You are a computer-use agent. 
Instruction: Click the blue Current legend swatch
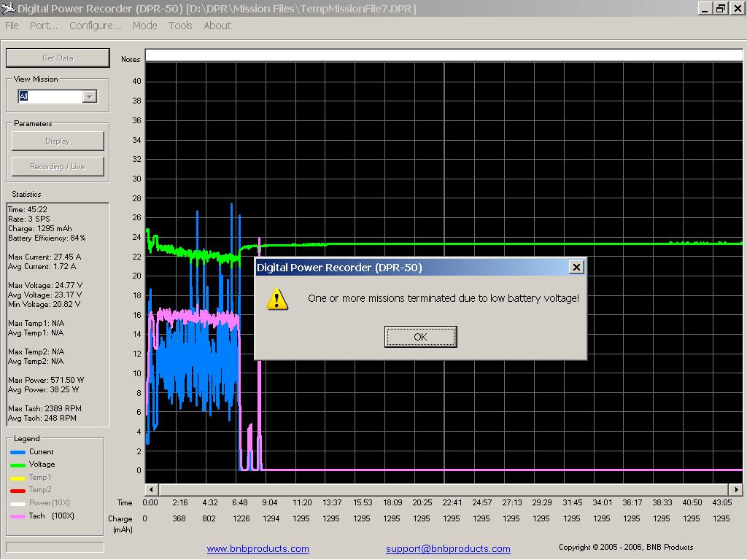[x=18, y=452]
